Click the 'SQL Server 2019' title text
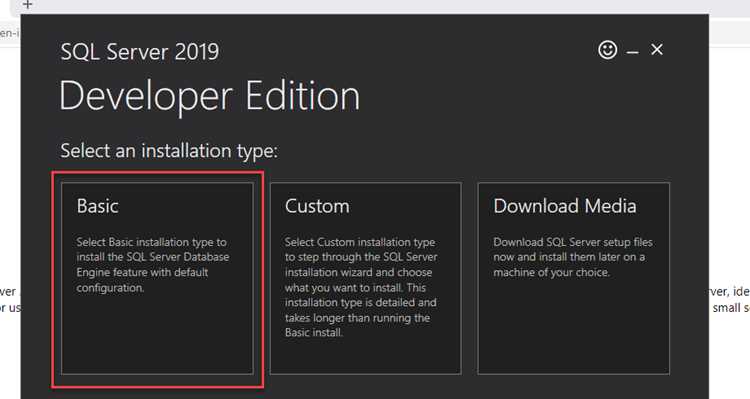Screen dimensions: 750x399 coord(140,52)
